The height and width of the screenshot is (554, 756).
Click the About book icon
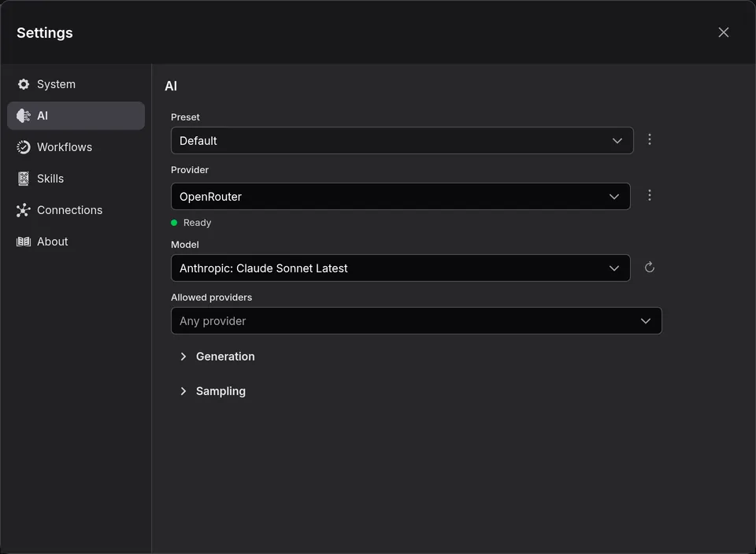click(x=23, y=242)
